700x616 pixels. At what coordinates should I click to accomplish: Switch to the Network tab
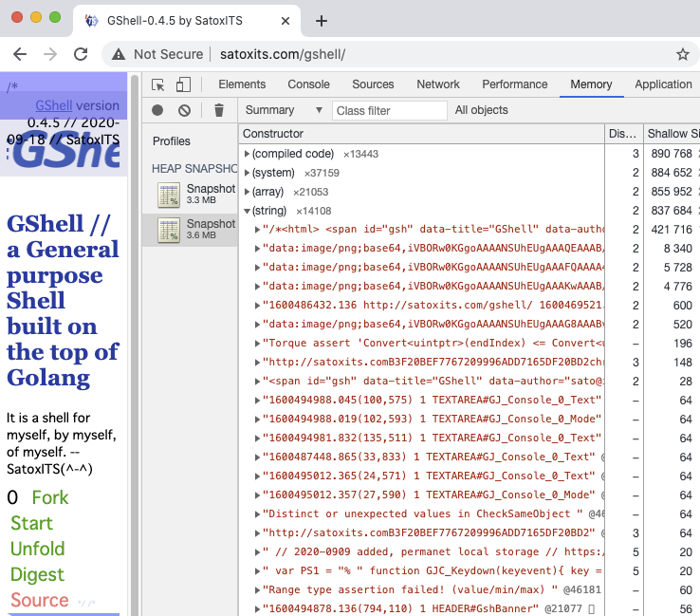(437, 84)
